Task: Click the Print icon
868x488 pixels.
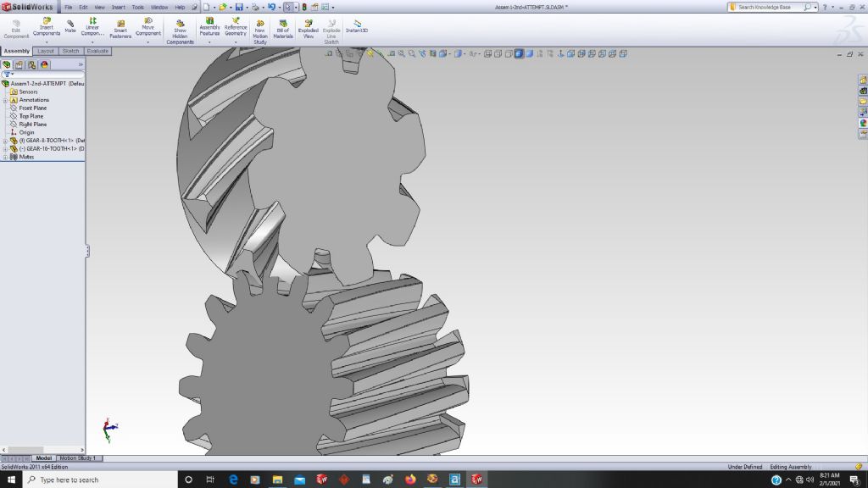Action: coord(255,7)
